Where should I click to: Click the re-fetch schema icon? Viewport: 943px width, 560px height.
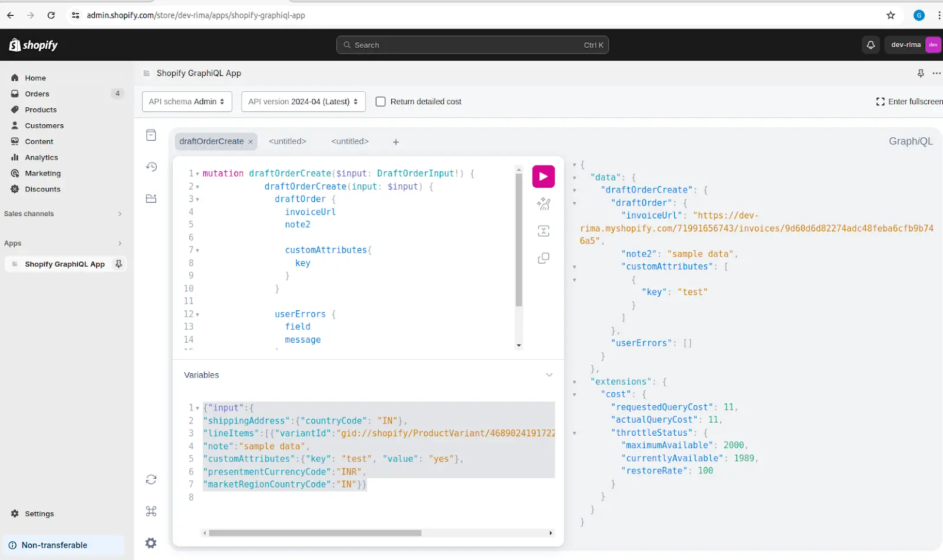coord(151,479)
